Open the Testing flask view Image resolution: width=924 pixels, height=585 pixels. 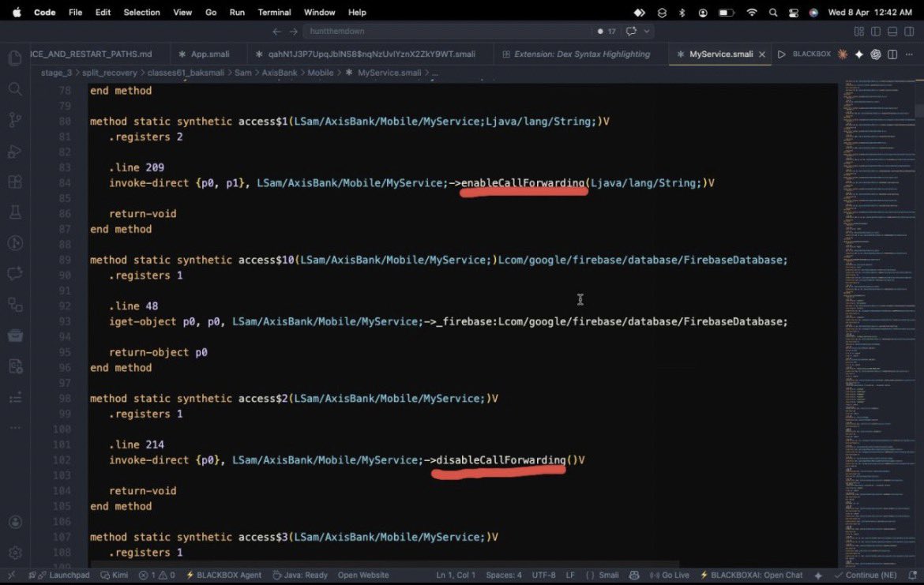click(15, 212)
